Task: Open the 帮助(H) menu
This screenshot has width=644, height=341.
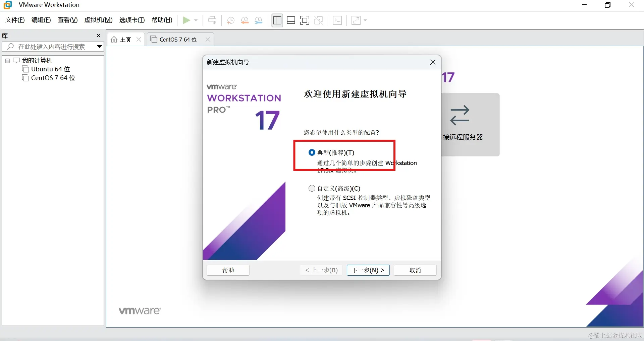Action: coord(162,20)
